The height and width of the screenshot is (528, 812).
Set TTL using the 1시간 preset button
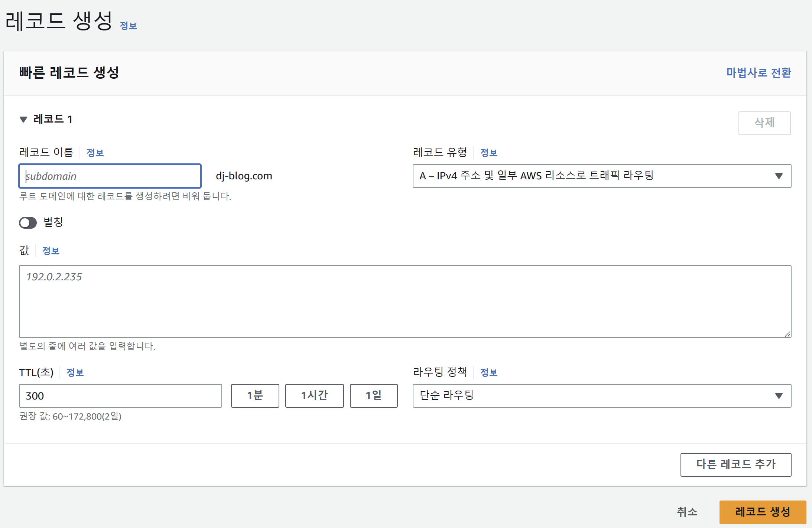click(x=314, y=396)
